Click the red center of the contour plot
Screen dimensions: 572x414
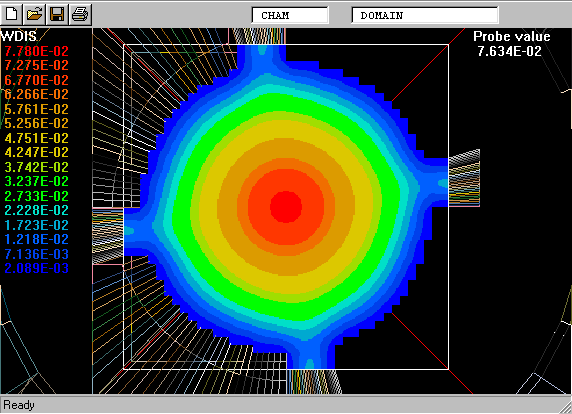tap(286, 206)
